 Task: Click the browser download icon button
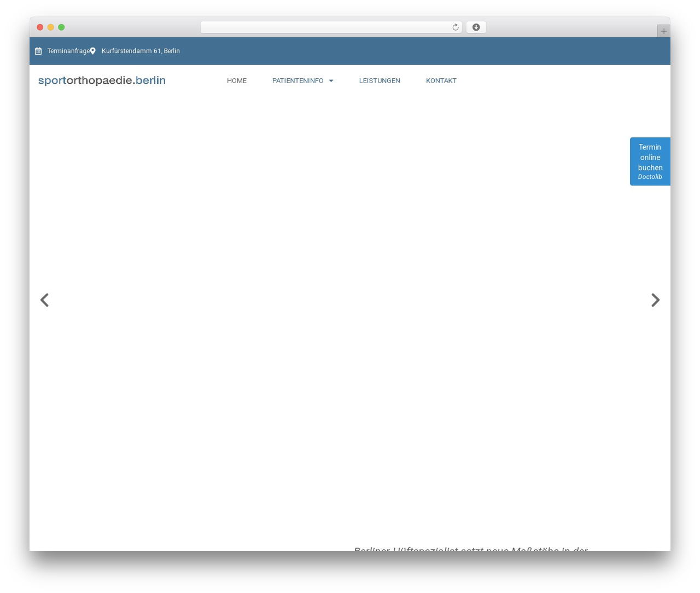pos(476,27)
